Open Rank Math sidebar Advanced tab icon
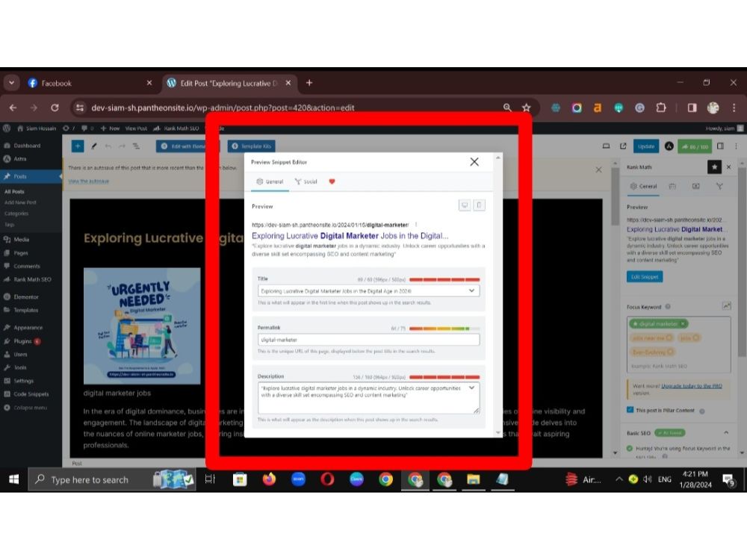The image size is (747, 560). point(672,186)
